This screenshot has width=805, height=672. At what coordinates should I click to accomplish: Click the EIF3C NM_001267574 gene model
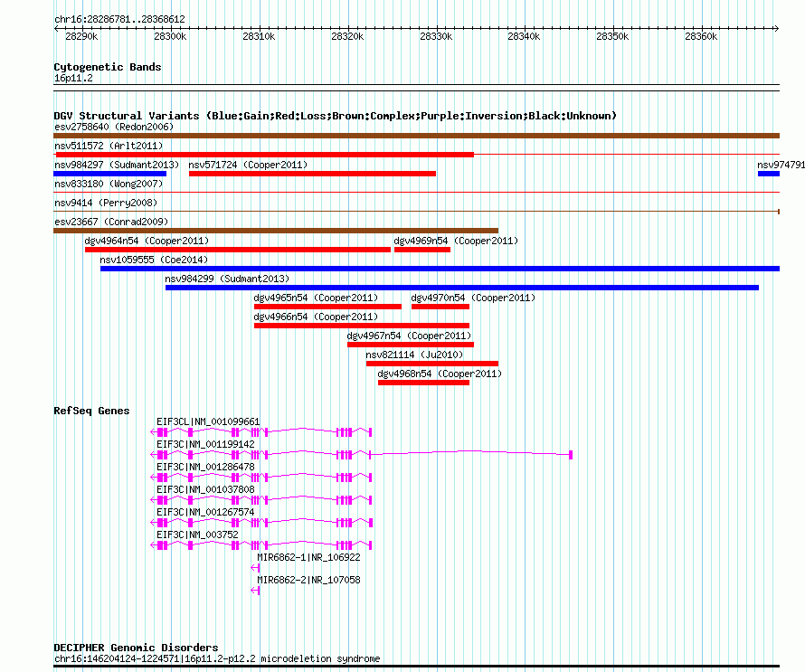(x=261, y=523)
